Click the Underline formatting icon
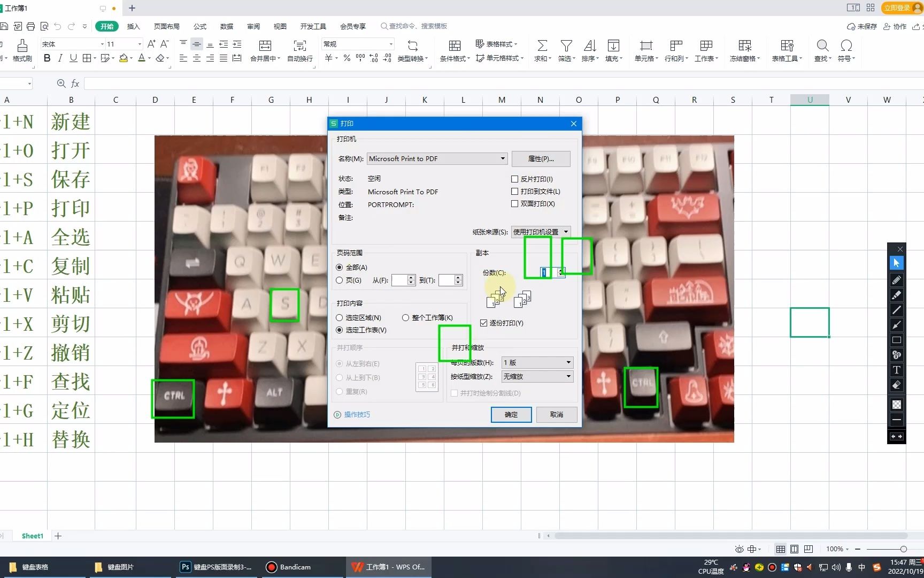 73,58
